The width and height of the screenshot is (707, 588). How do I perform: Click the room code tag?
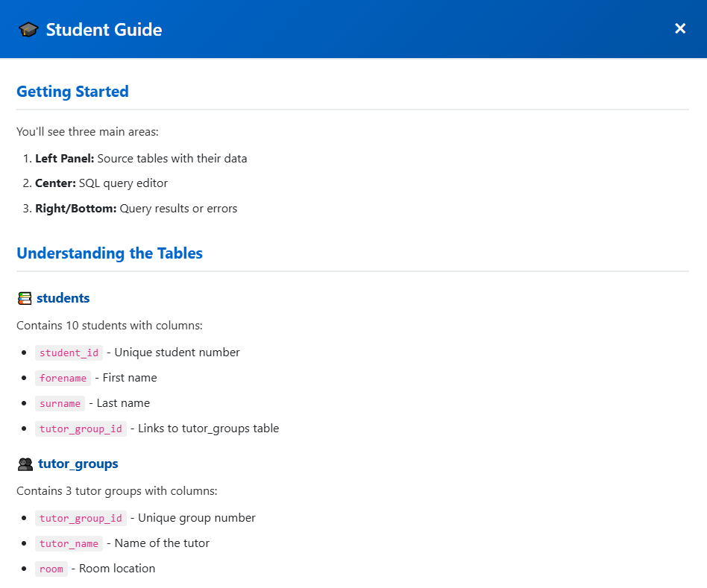[51, 569]
